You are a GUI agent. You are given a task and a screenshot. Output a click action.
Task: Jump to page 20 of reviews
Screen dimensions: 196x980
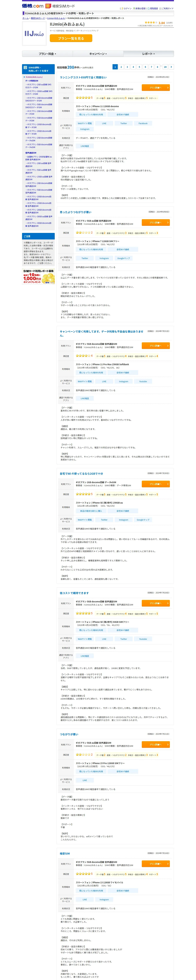(x=165, y=67)
